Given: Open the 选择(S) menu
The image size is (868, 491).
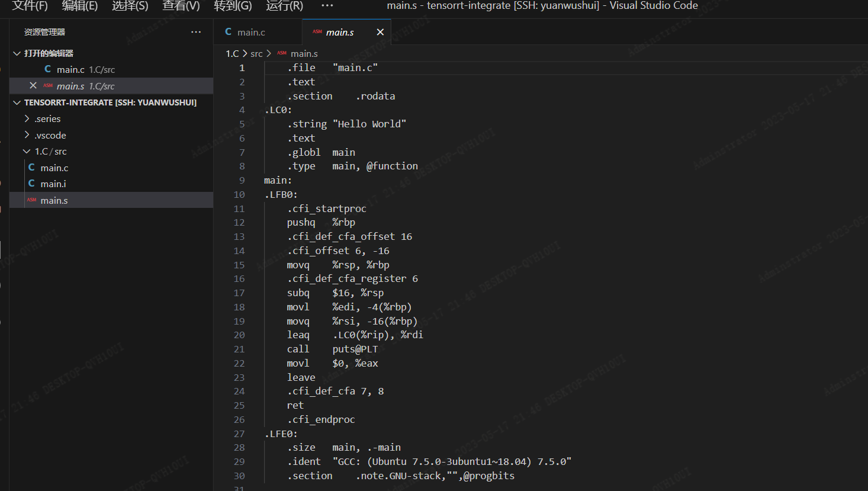Looking at the screenshot, I should (130, 6).
